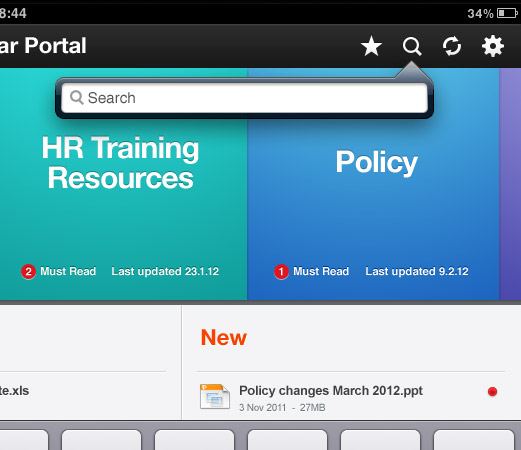Select the New section heading
Screen dimensions: 521x450
224,337
